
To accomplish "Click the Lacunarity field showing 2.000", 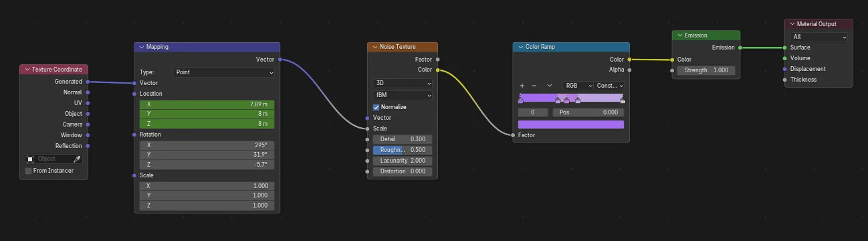I will click(403, 161).
